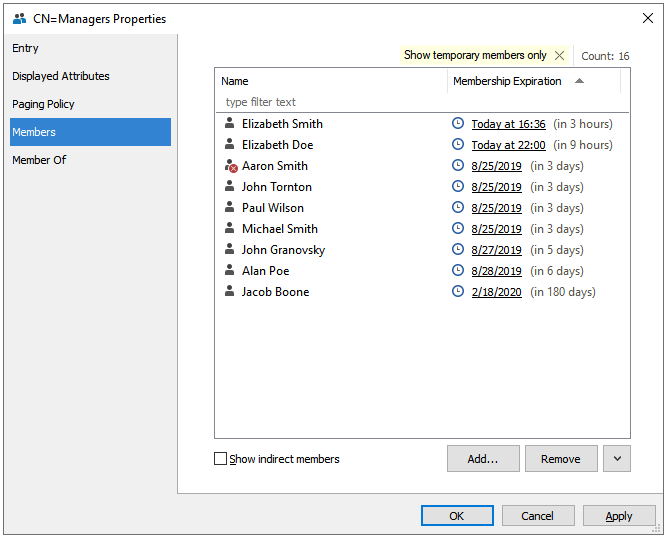The height and width of the screenshot is (538, 667).
Task: Click the clock icon for 2/18/2020 expiration
Action: (458, 292)
